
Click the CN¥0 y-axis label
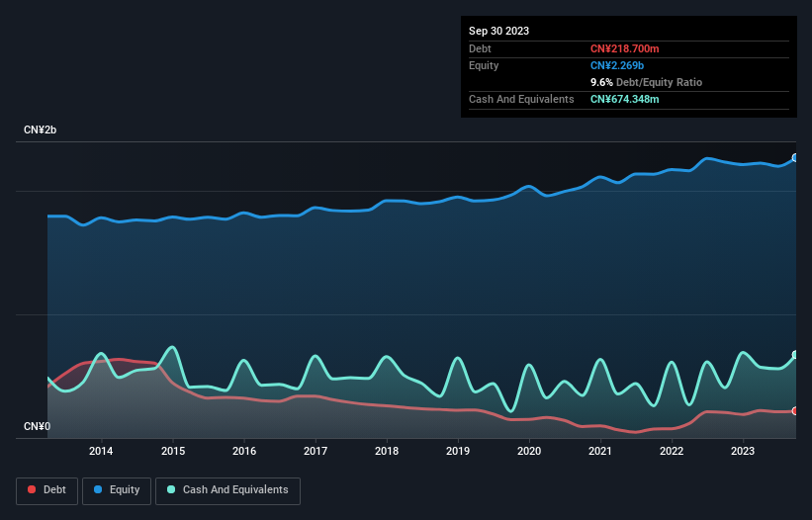click(x=37, y=427)
